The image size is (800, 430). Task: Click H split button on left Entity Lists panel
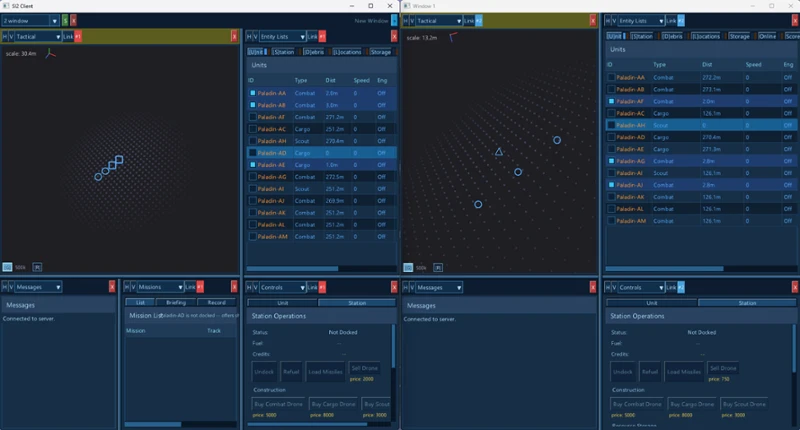point(249,37)
